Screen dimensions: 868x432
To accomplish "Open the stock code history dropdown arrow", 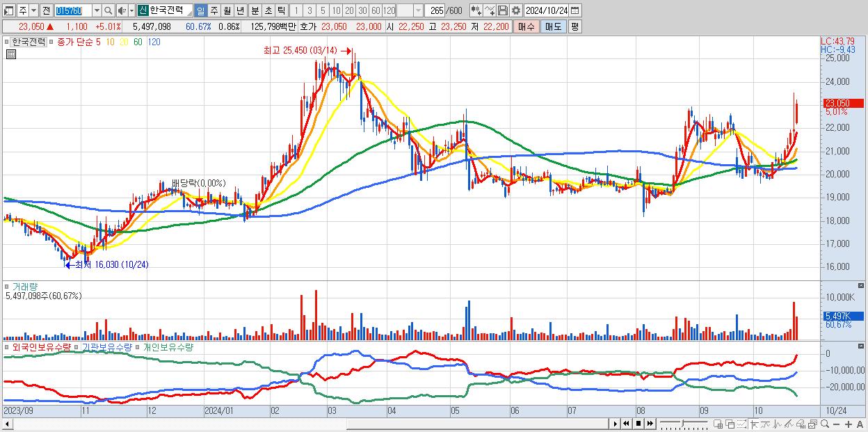I will pyautogui.click(x=97, y=10).
